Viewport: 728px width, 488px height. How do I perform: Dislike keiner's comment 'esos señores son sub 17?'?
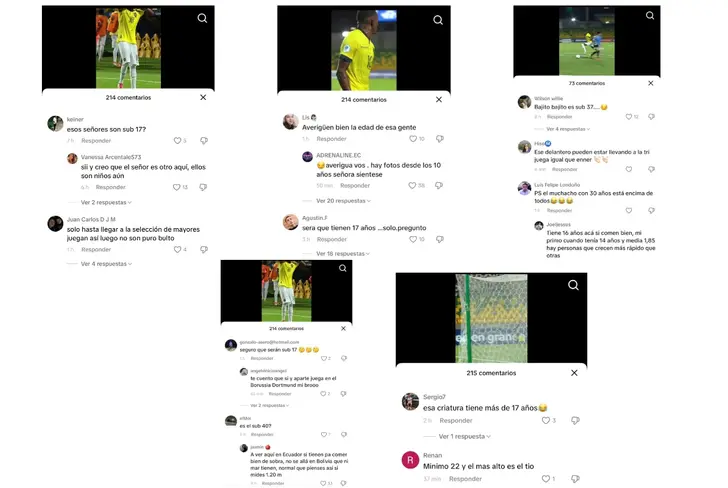point(204,141)
